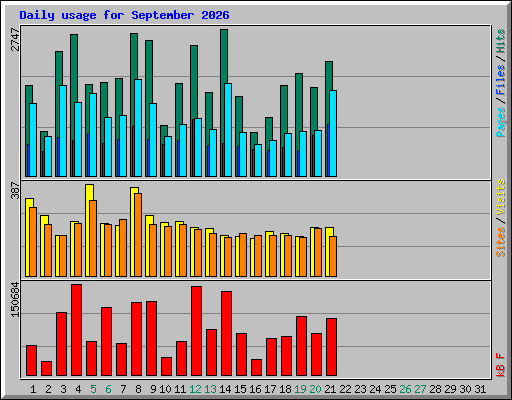
Task: Select the red KB bar for day 4
Action: [76, 330]
